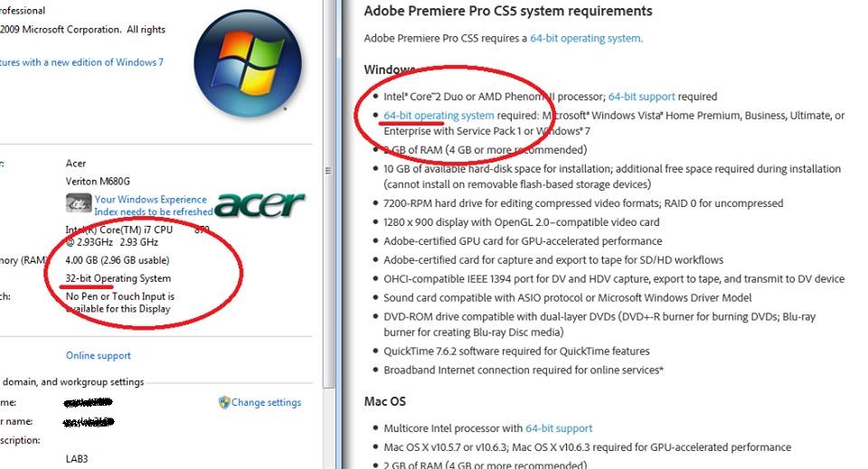Click the Adobe Premiere Pro CS5 requirements heading
Screen dimensions: 868x469
pyautogui.click(x=507, y=11)
